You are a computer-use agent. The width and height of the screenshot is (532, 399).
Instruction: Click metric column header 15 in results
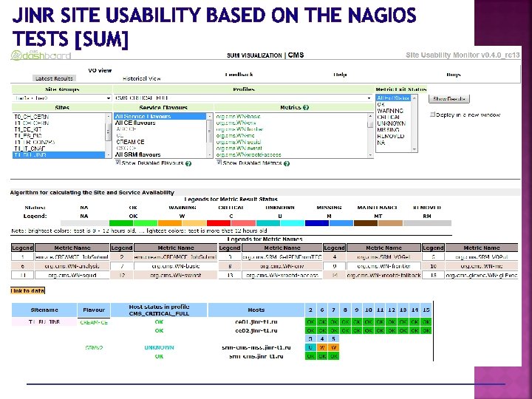click(x=426, y=310)
